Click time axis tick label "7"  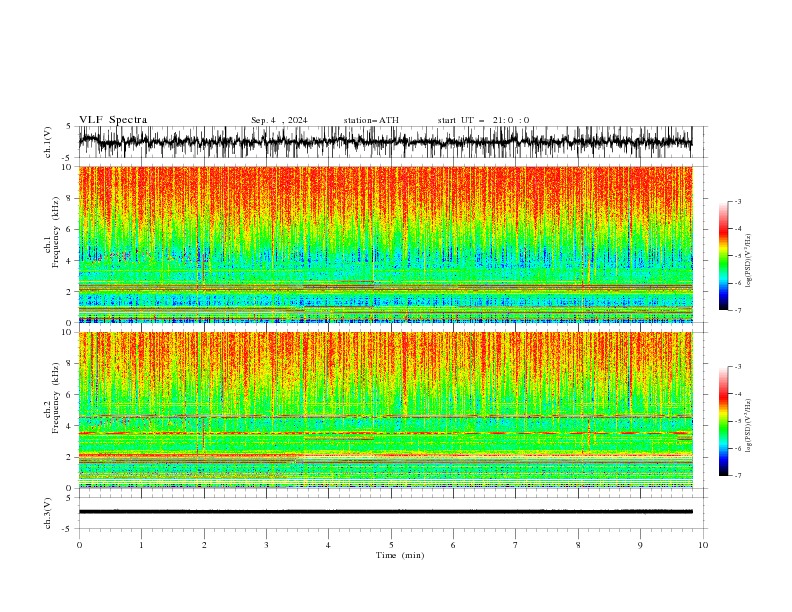tap(516, 545)
